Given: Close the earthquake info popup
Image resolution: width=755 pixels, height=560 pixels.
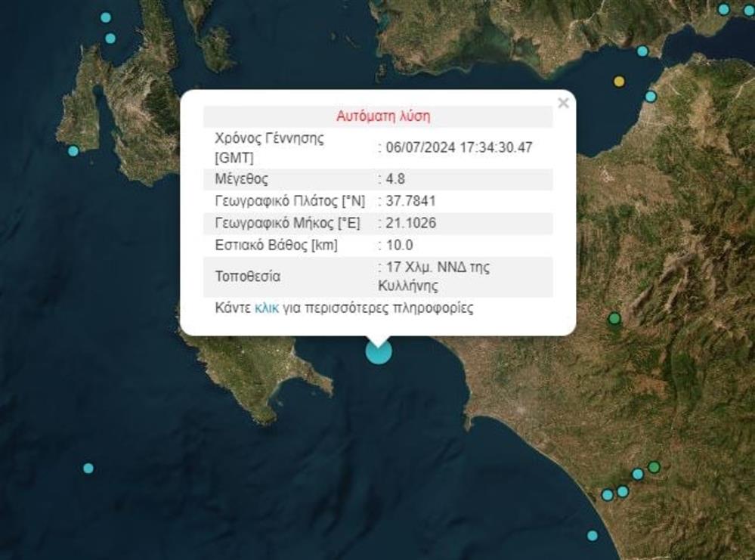Looking at the screenshot, I should coord(562,104).
